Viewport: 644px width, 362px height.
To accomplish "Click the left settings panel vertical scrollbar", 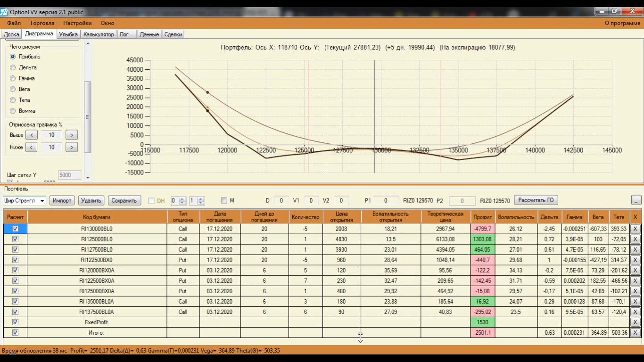I will (x=87, y=117).
